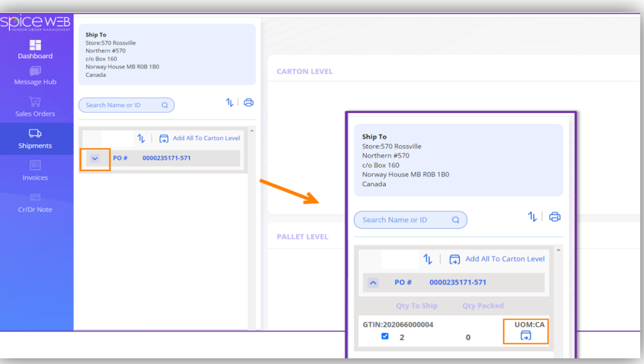The height and width of the screenshot is (364, 644).
Task: Click search magnifier in left search box
Action: point(164,105)
